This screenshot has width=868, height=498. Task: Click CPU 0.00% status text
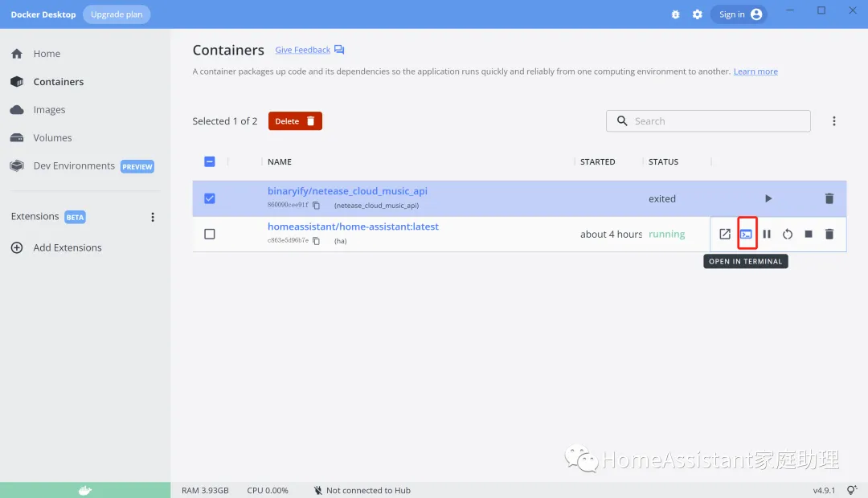point(268,490)
